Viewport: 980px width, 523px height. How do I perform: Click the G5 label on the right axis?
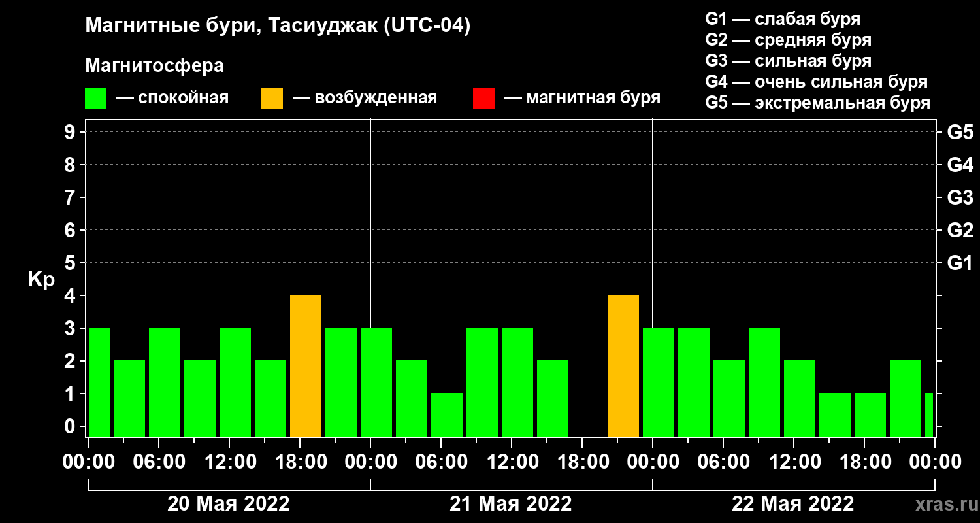tap(960, 132)
